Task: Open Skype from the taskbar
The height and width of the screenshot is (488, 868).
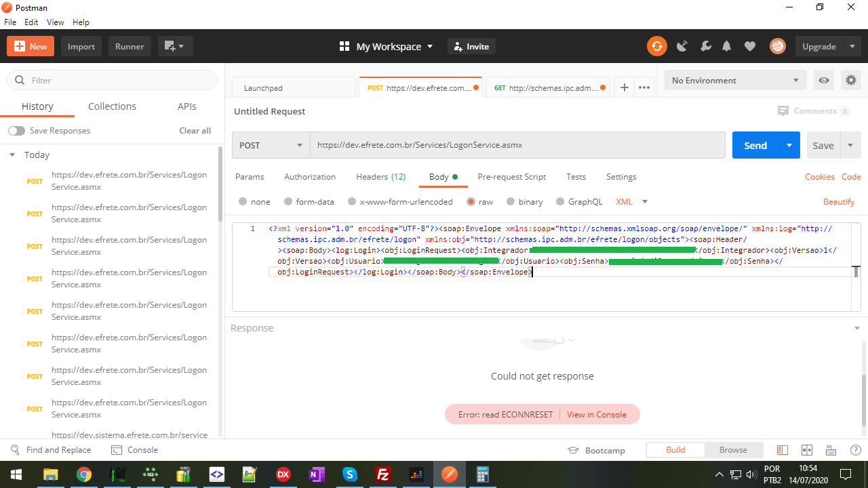Action: tap(350, 474)
